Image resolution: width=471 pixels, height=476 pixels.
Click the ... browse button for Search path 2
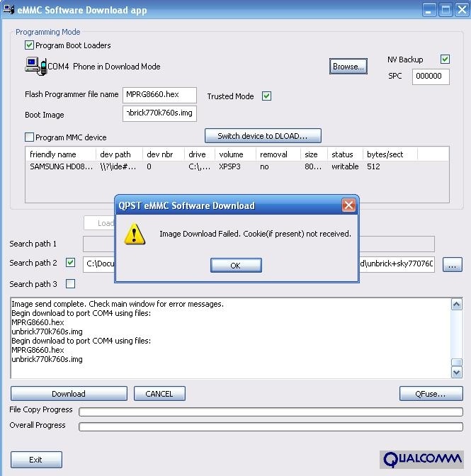click(452, 264)
